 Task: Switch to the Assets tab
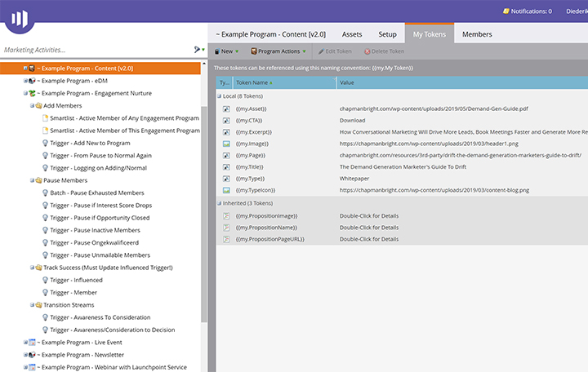[352, 34]
